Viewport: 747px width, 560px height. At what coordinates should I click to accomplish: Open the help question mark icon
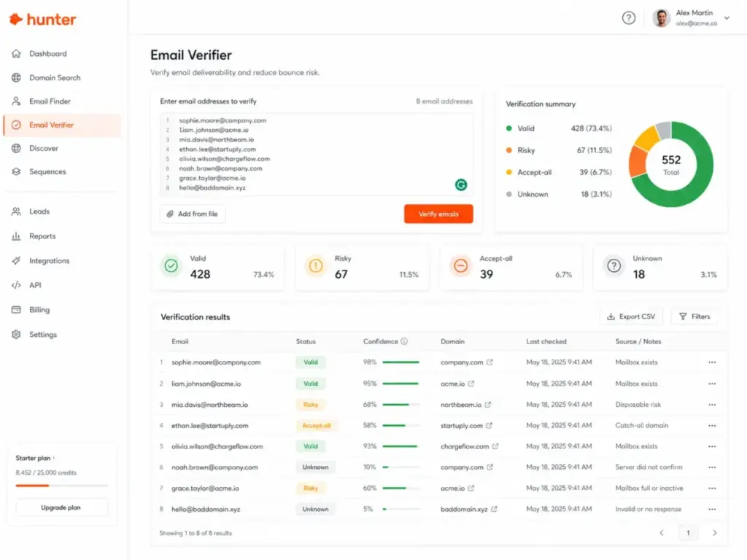tap(628, 18)
